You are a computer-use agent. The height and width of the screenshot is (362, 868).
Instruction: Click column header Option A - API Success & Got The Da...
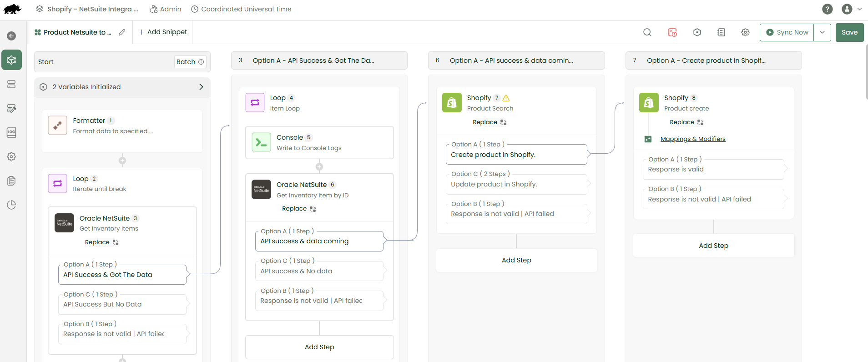coord(319,60)
